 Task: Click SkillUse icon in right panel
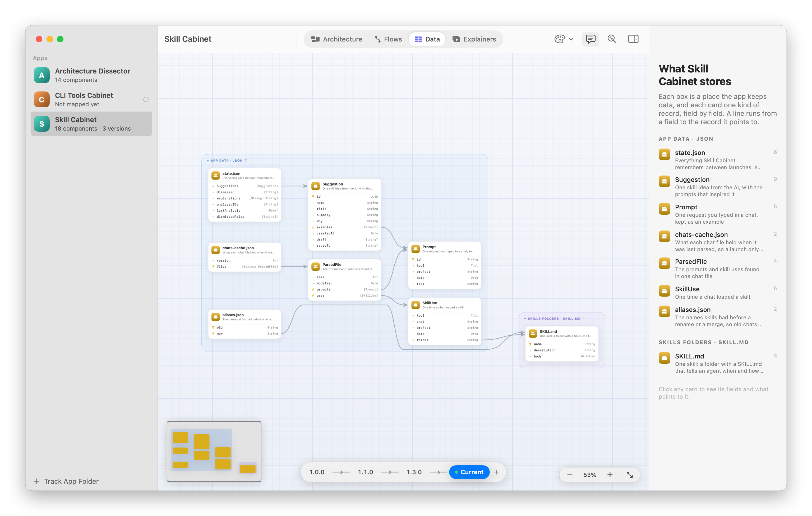(664, 291)
